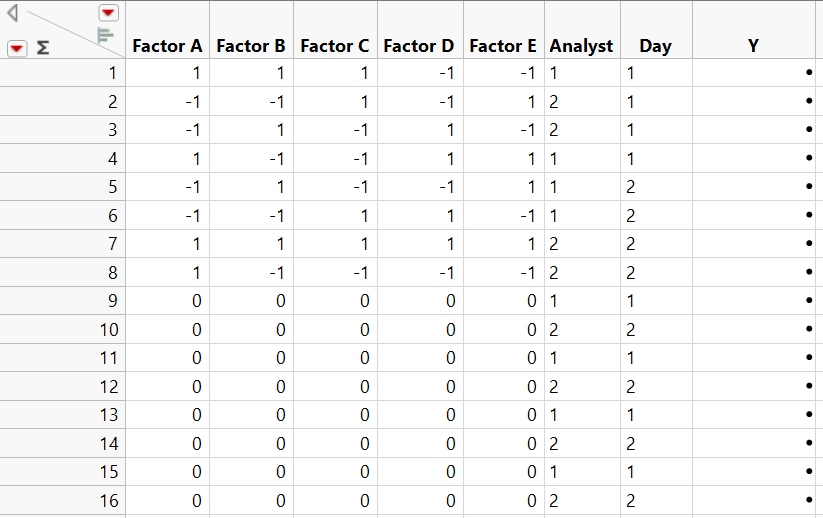
Task: Click the sigma summary icon
Action: point(42,47)
